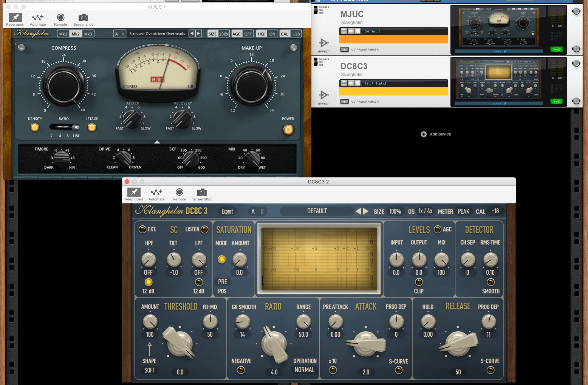Screen dimensions: 588x385
Task: Click saturation PRE position button
Action: (x=223, y=282)
